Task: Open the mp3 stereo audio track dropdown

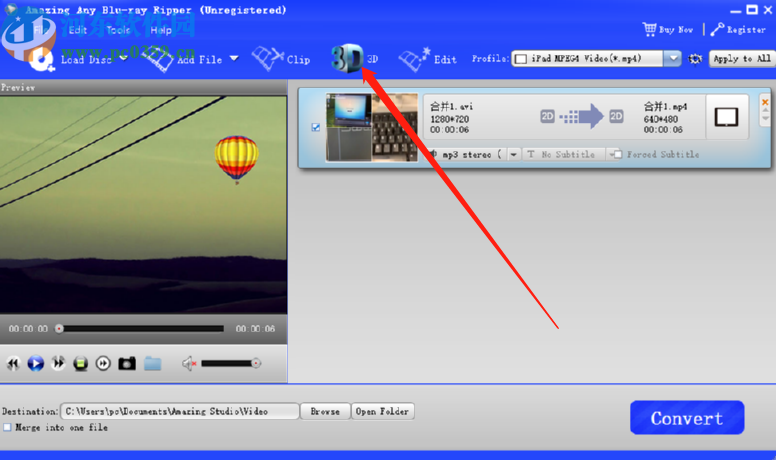Action: click(514, 154)
